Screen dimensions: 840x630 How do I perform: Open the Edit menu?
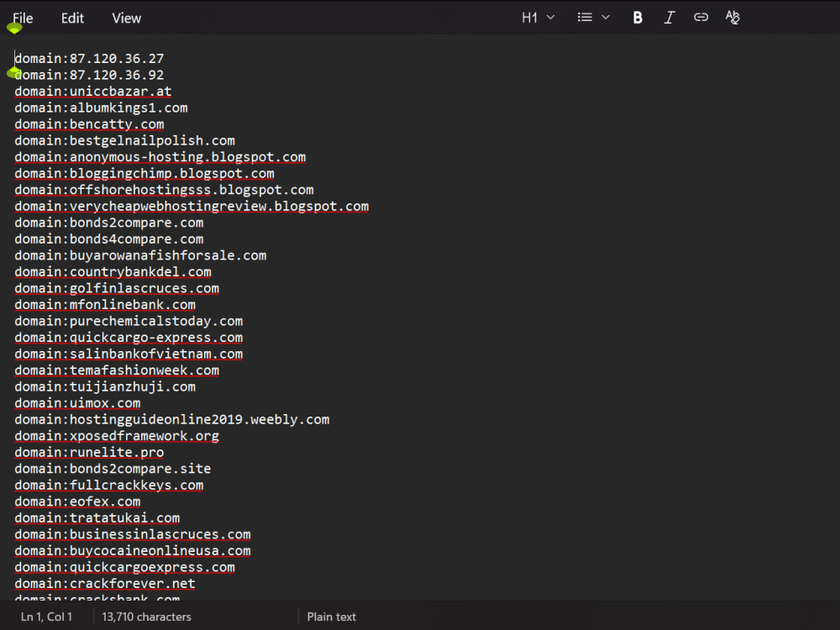pyautogui.click(x=72, y=18)
